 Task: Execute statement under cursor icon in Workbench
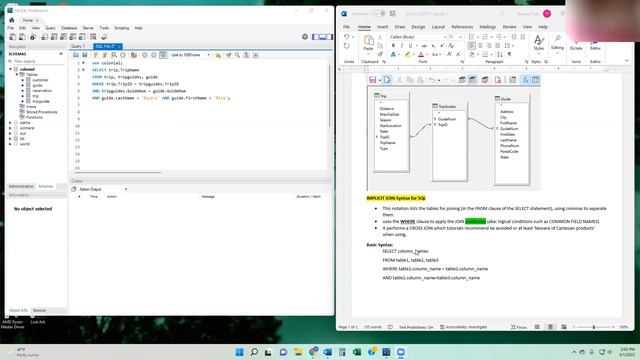pyautogui.click(x=105, y=55)
